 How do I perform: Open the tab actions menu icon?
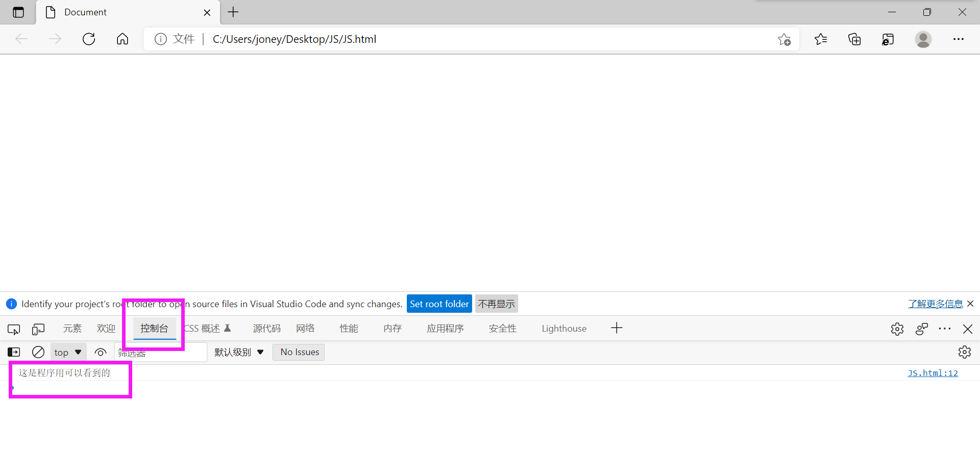pos(18,12)
